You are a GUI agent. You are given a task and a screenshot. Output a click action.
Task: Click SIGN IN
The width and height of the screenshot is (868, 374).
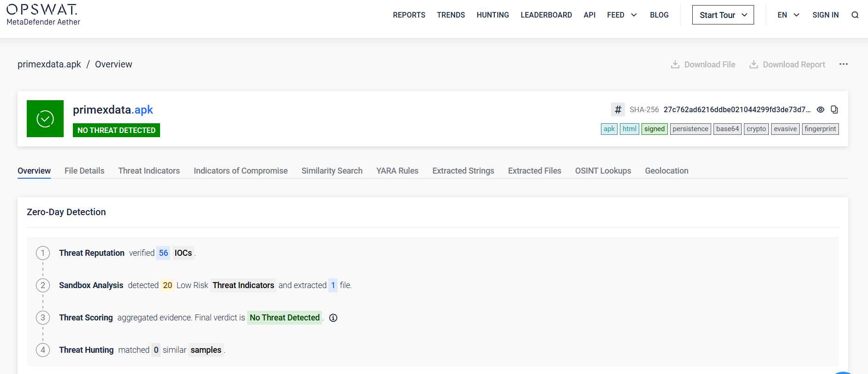click(x=826, y=15)
